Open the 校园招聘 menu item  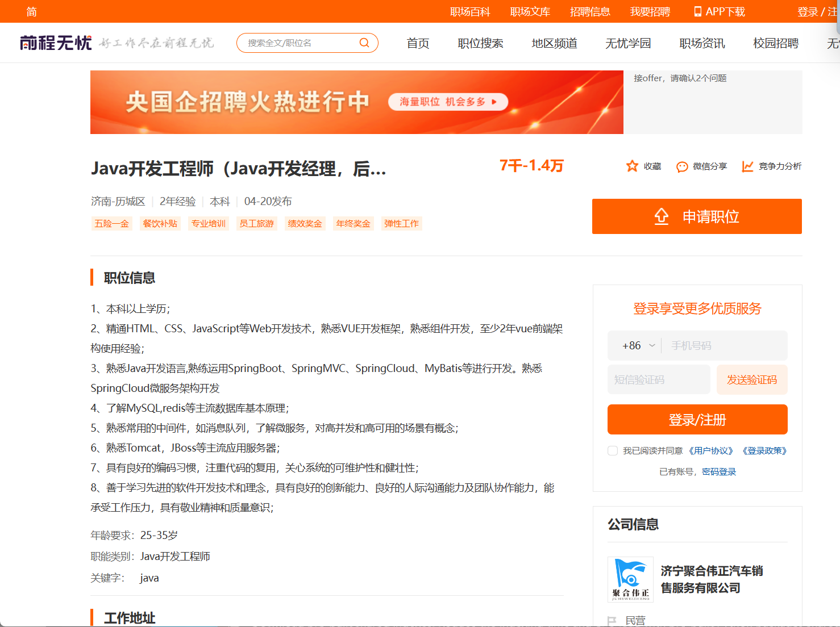click(x=775, y=43)
